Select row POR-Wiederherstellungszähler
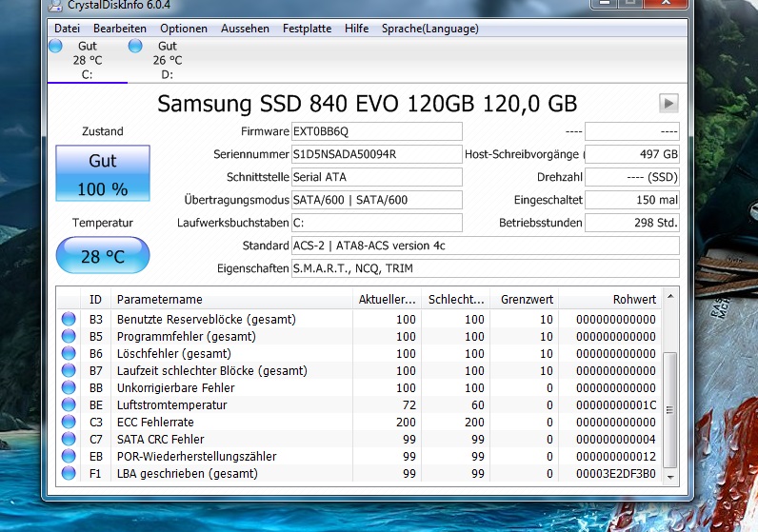The width and height of the screenshot is (758, 532). pyautogui.click(x=359, y=457)
